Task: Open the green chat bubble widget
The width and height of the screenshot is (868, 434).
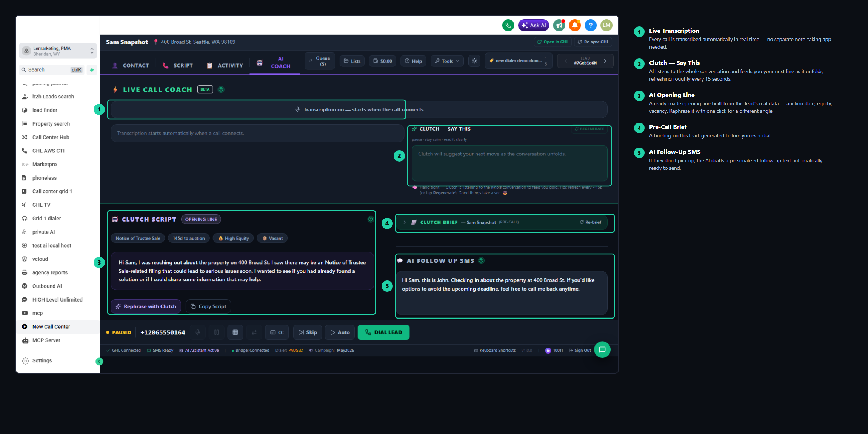Action: click(602, 349)
